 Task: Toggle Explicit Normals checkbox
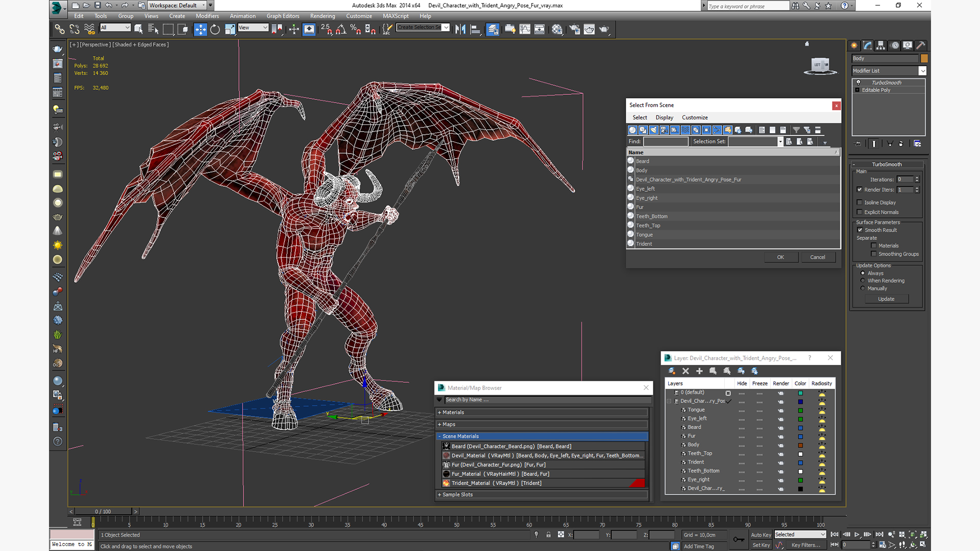[x=860, y=212]
